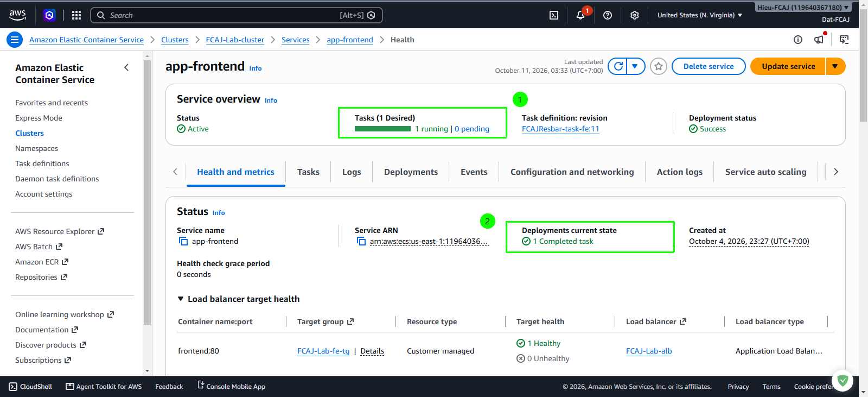The height and width of the screenshot is (397, 868).
Task: Click the tasks running progress bar
Action: coord(382,129)
